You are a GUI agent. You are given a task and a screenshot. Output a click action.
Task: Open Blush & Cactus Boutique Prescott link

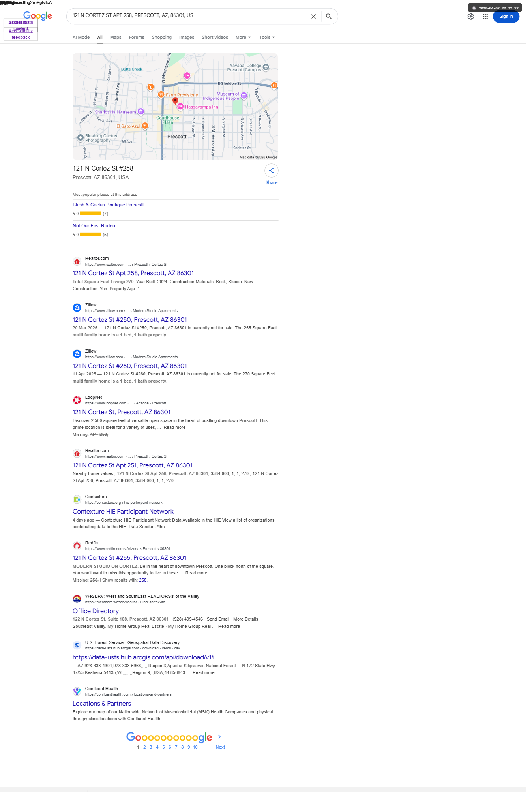click(x=108, y=205)
